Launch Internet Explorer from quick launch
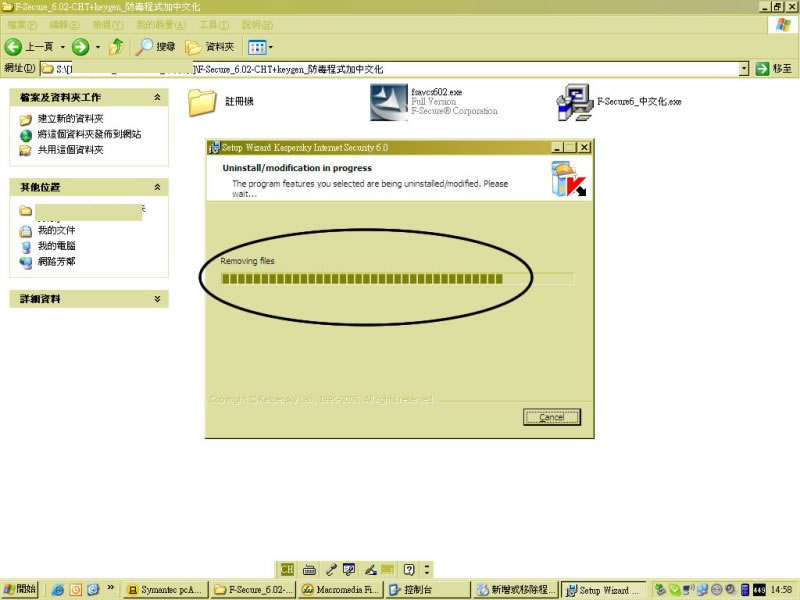This screenshot has width=800, height=600. pos(58,590)
